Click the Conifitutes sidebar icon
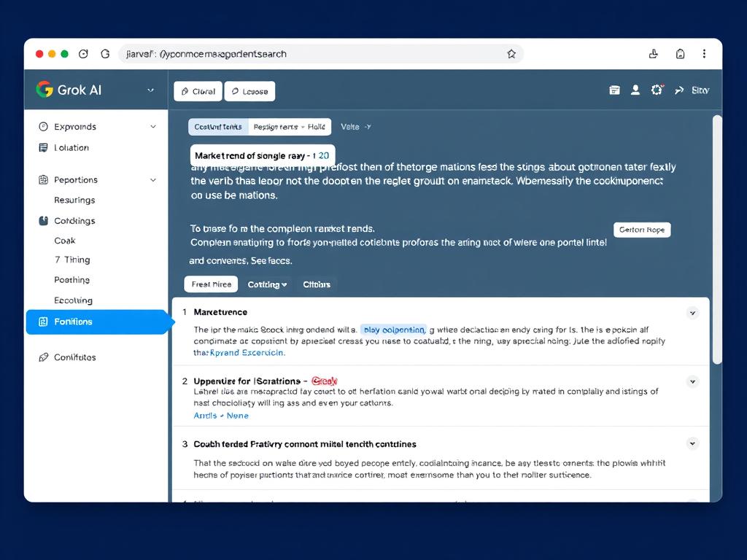 pos(43,357)
